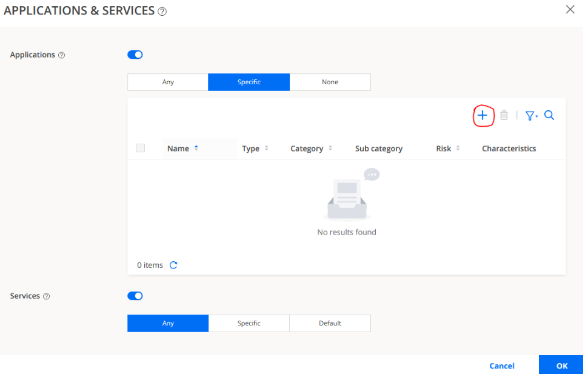The image size is (588, 377).
Task: Click the Cancel link
Action: pos(502,365)
